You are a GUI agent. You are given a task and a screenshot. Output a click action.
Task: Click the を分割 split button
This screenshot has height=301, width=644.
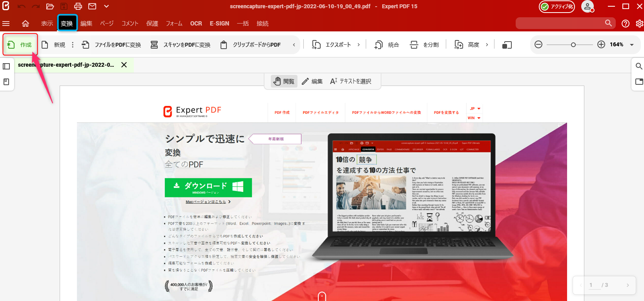pos(424,45)
